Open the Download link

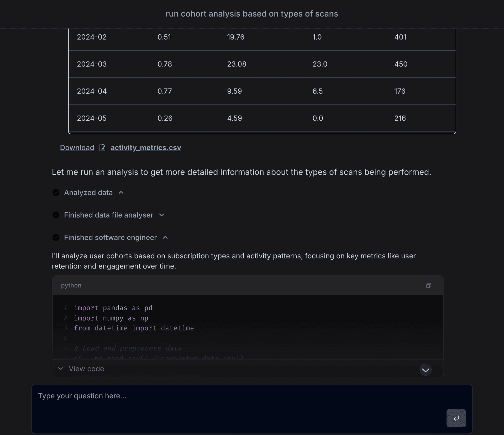[x=77, y=148]
